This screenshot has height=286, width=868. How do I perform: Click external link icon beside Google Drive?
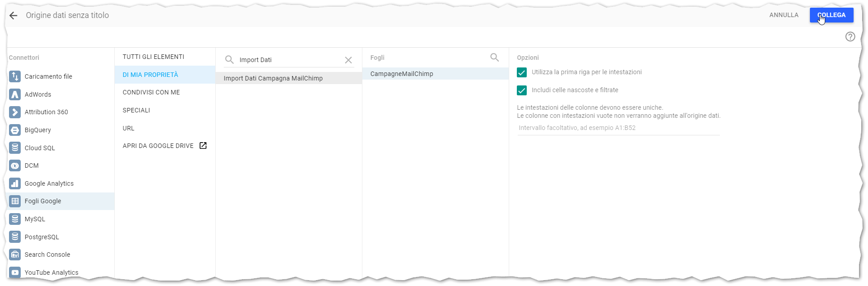point(203,146)
